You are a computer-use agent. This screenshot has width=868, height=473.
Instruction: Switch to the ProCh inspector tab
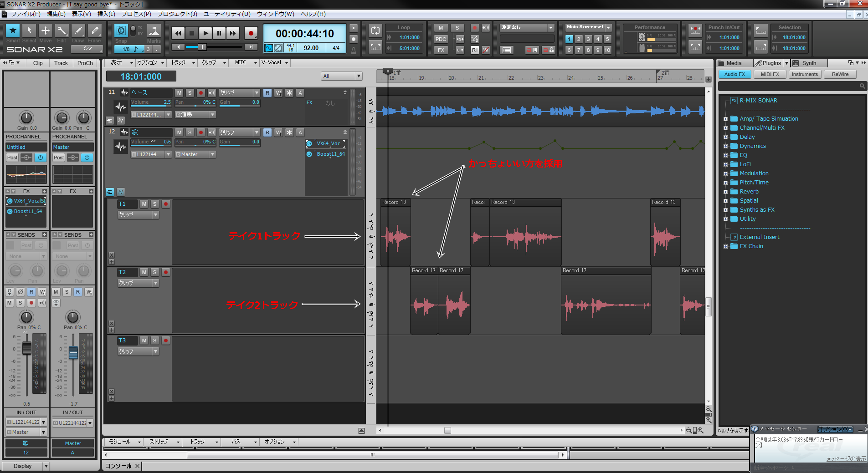(85, 63)
